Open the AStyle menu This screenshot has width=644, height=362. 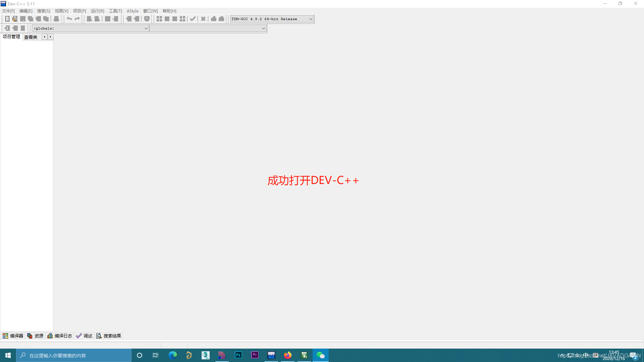pos(132,11)
